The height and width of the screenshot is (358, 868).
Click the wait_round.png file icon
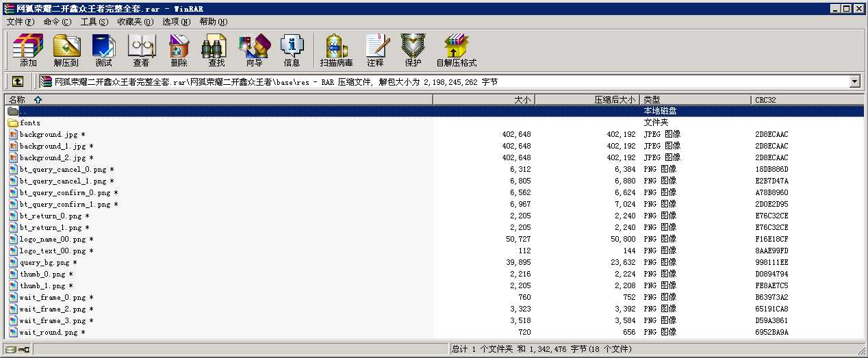click(x=13, y=332)
